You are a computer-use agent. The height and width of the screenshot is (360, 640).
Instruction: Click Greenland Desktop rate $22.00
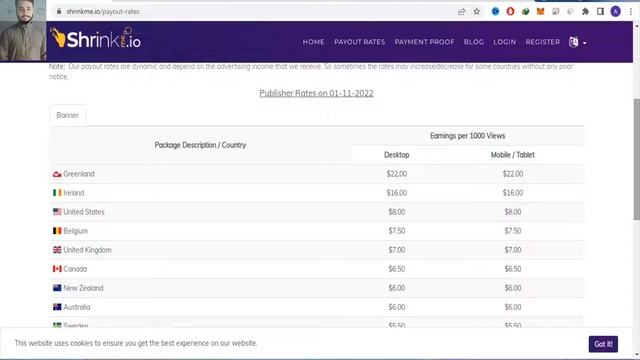397,174
